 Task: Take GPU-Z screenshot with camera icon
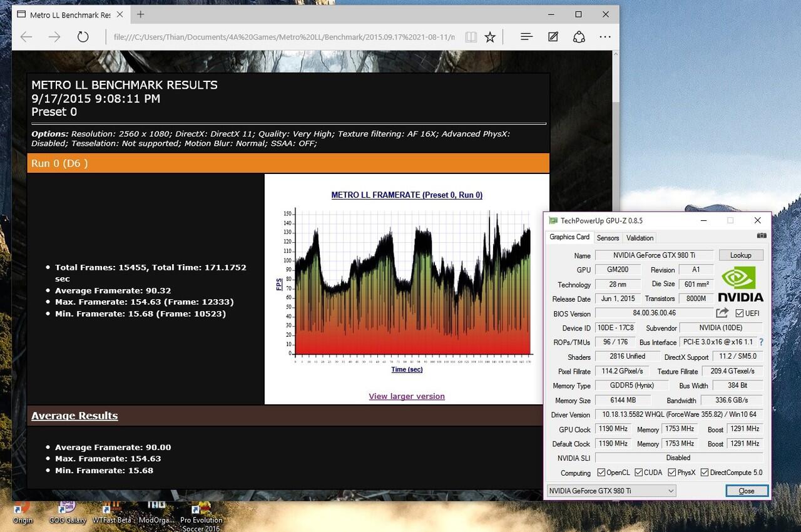coord(761,235)
